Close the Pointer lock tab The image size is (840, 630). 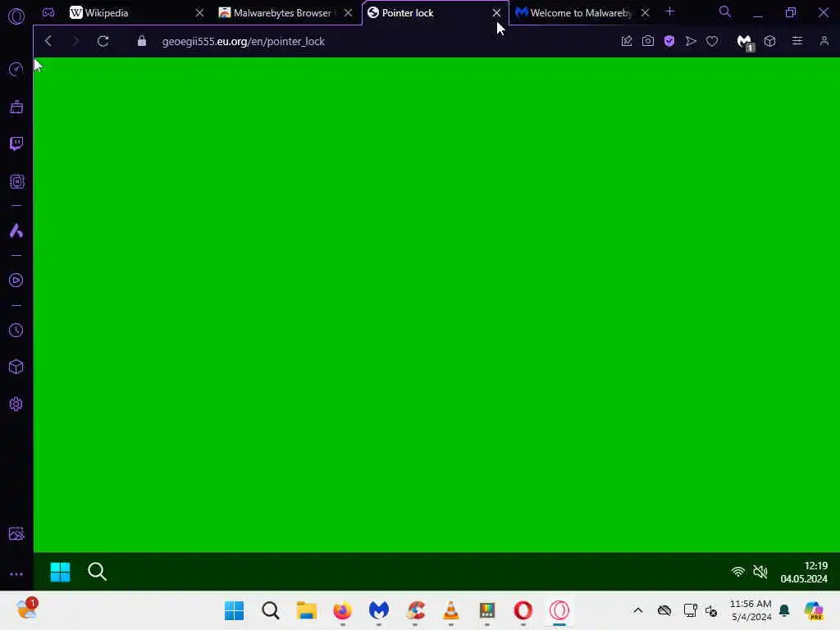tap(496, 12)
